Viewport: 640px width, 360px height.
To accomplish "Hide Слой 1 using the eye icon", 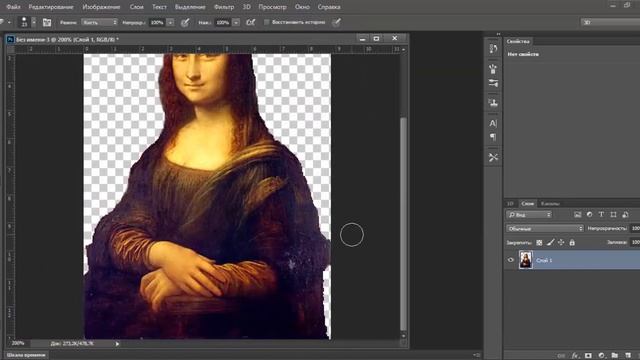I will (511, 260).
